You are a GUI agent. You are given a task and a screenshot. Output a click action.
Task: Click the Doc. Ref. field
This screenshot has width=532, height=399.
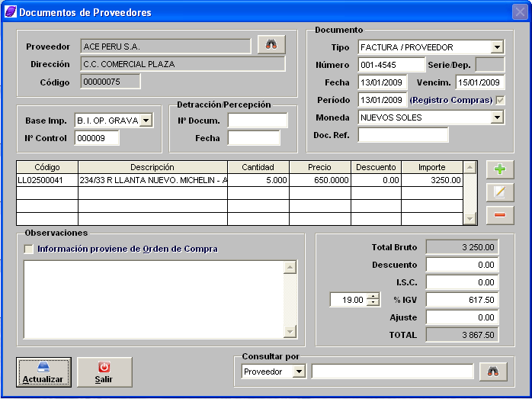(x=403, y=135)
